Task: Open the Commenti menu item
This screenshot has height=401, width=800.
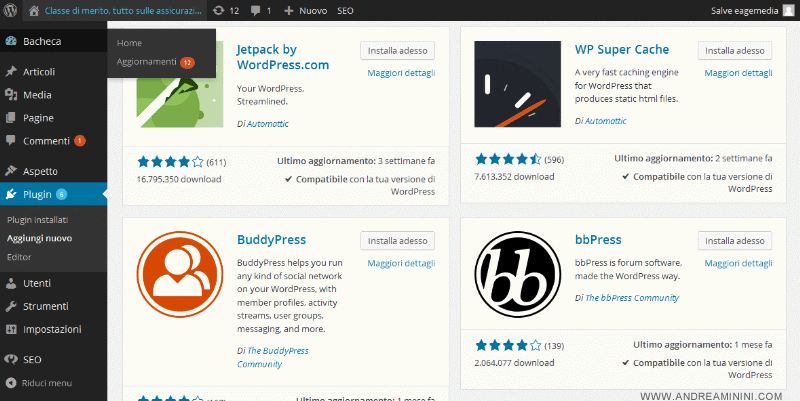Action: [54, 141]
